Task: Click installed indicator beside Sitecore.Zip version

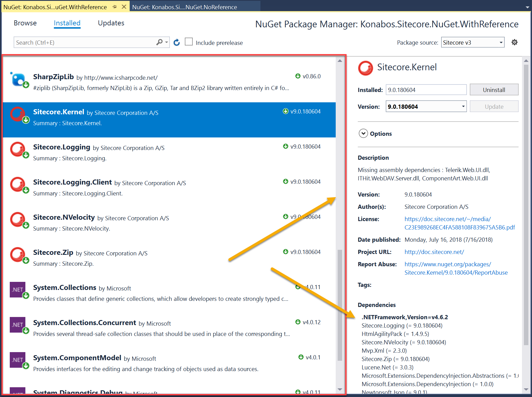Action: point(286,252)
